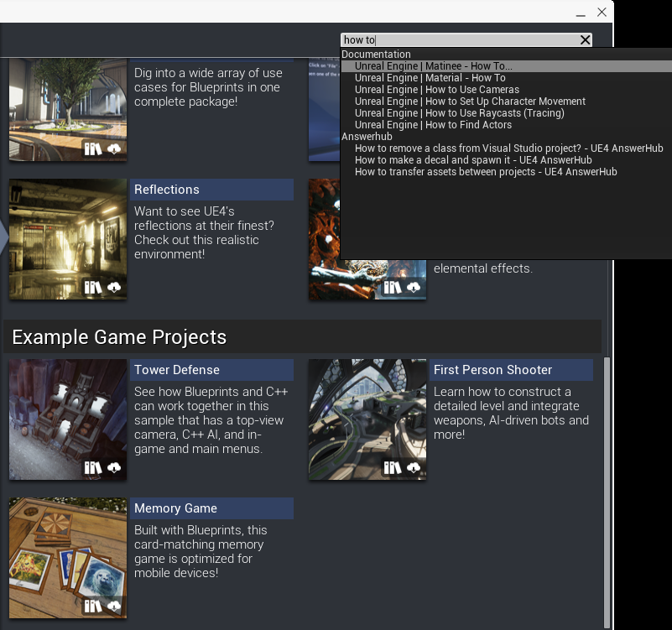This screenshot has height=630, width=672.
Task: Click 'See how Blueprints and C++' description text
Action: (211, 420)
